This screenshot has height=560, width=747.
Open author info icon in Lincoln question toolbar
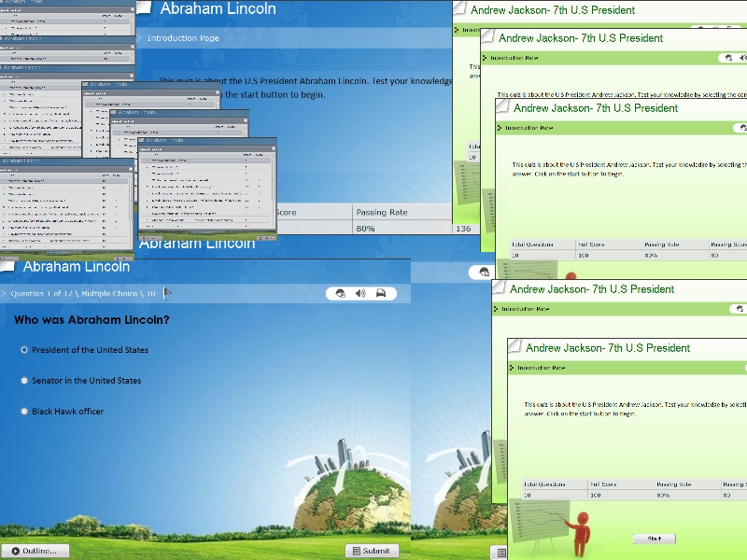tap(339, 293)
